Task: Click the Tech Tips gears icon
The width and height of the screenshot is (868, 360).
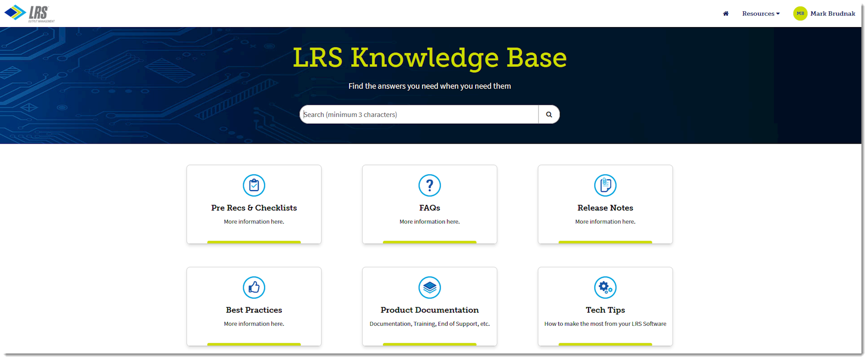Action: point(605,287)
